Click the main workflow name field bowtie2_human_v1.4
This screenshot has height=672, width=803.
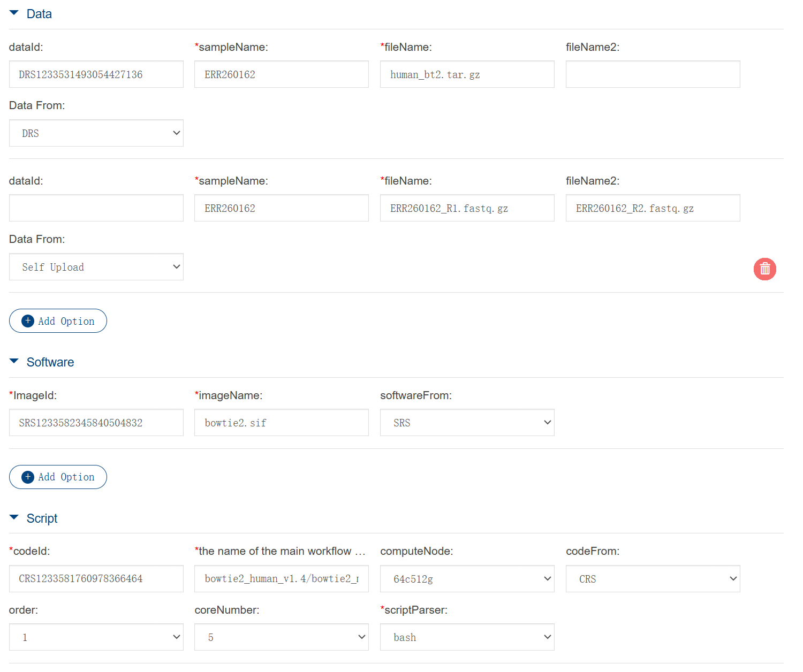tap(282, 579)
